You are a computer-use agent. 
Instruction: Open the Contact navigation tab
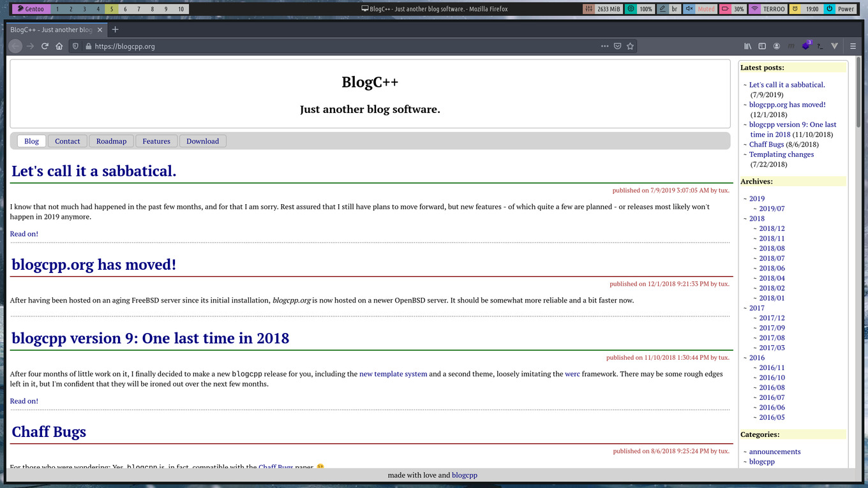pyautogui.click(x=68, y=141)
